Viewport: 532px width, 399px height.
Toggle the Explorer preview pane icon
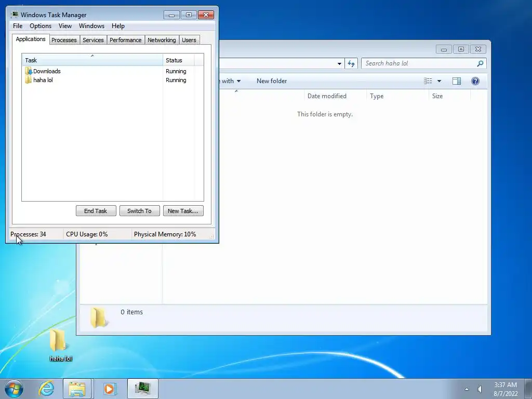457,81
